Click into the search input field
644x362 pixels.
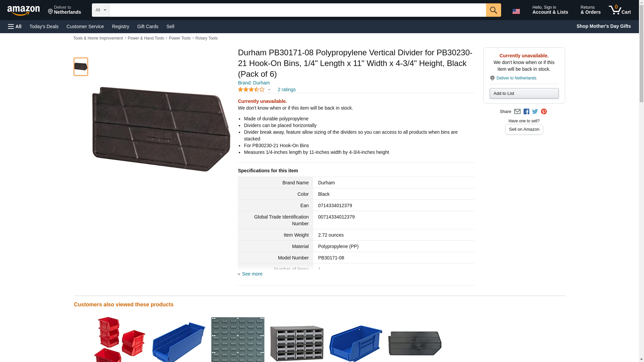pyautogui.click(x=298, y=10)
